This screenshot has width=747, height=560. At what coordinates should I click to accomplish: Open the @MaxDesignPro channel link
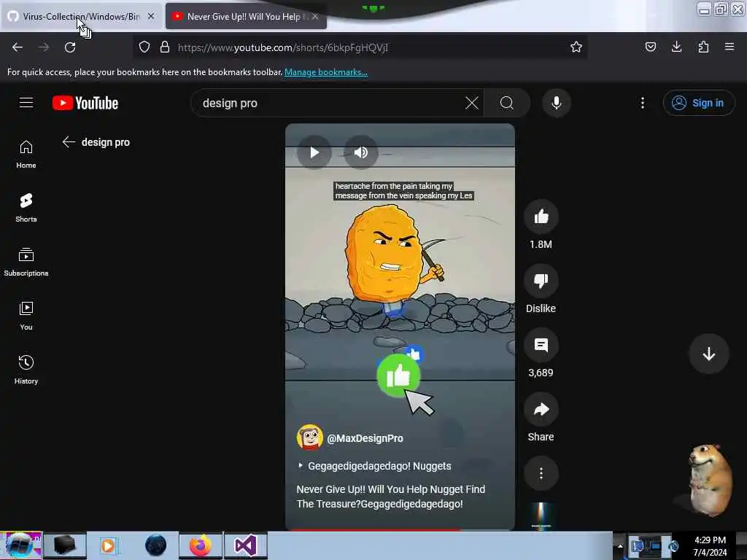(x=365, y=438)
